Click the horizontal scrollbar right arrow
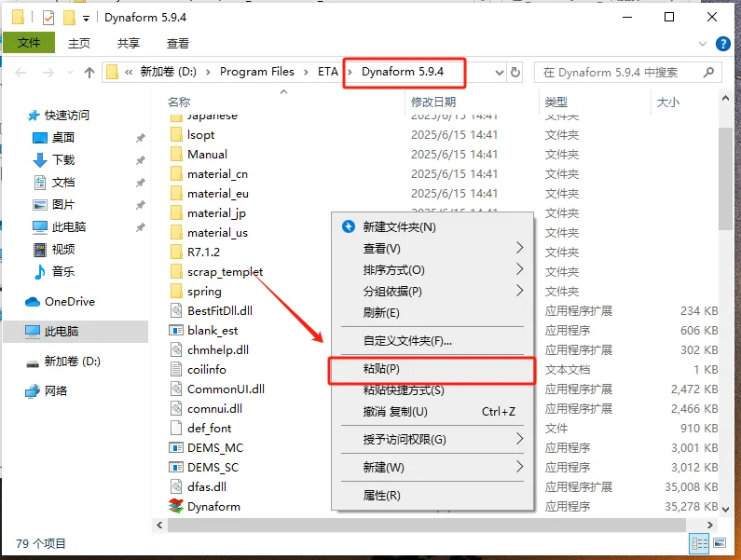Viewport: 741px width, 560px height. pos(709,525)
